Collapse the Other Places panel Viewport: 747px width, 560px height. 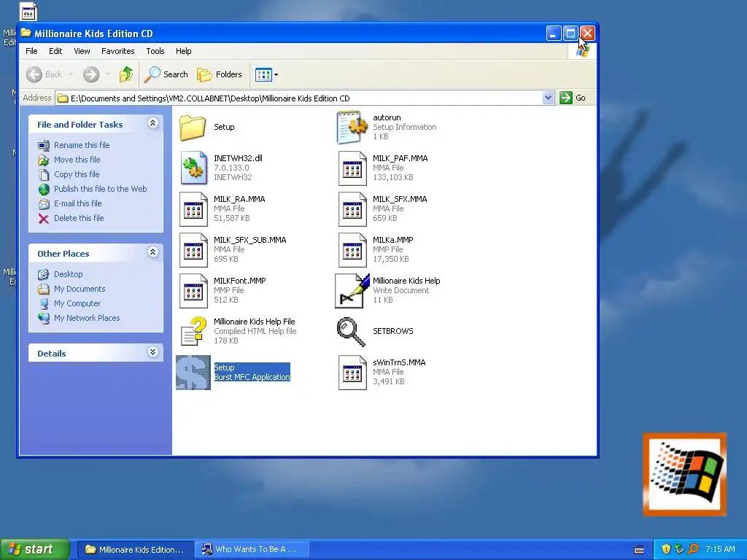tap(152, 252)
